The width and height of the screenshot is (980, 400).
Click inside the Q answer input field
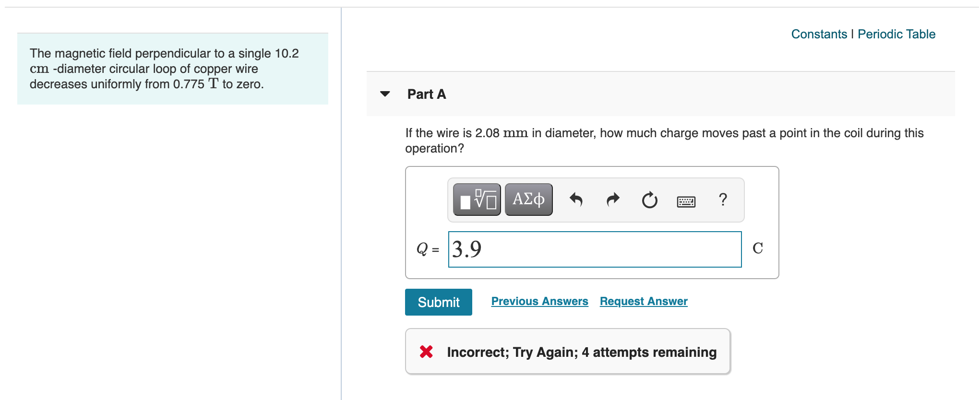(595, 249)
